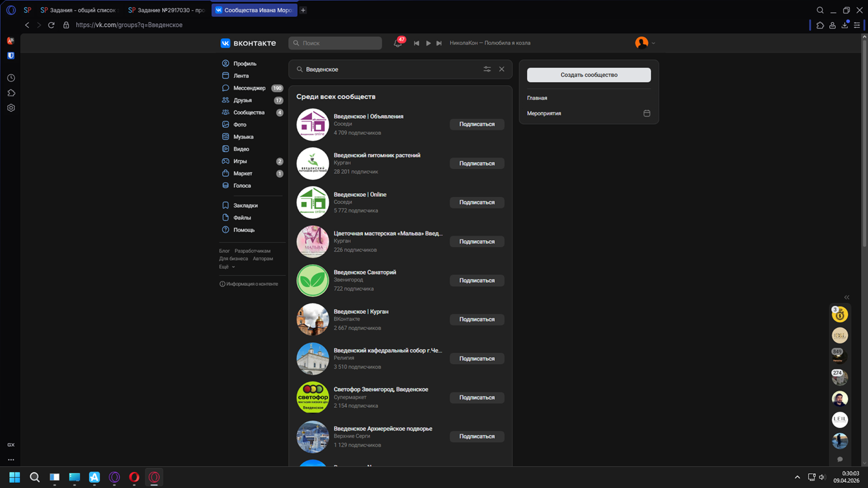Open Закладки bookmarks section
This screenshot has height=488, width=868.
[x=245, y=205]
